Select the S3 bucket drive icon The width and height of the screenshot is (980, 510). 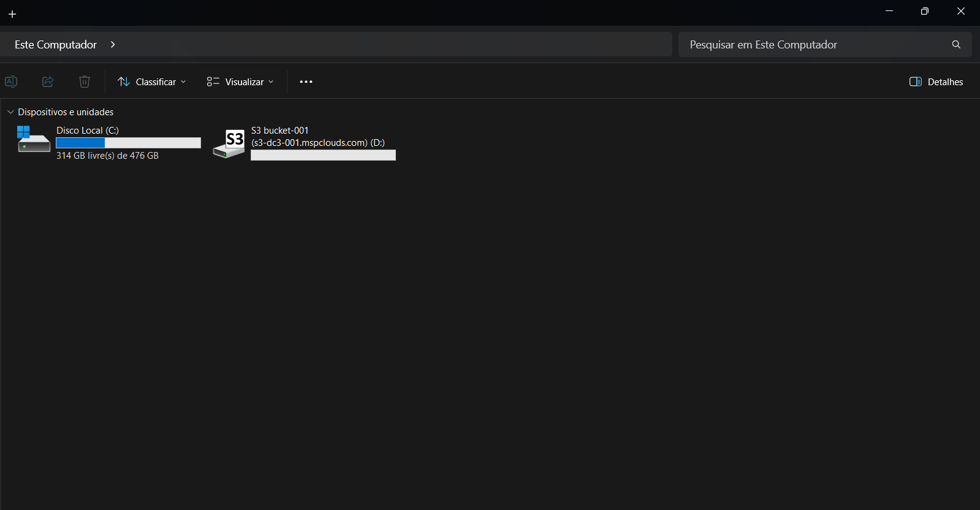(229, 143)
